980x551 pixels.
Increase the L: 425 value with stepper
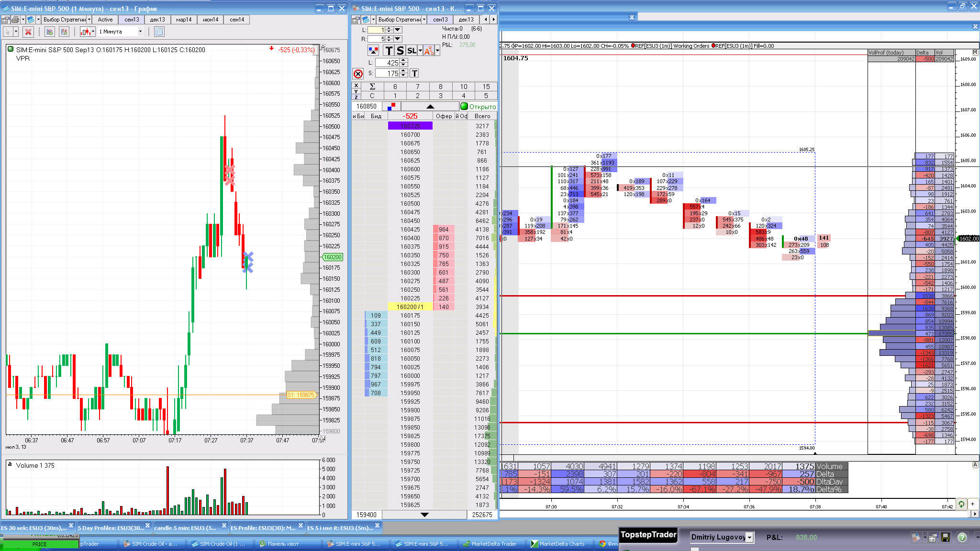[403, 61]
